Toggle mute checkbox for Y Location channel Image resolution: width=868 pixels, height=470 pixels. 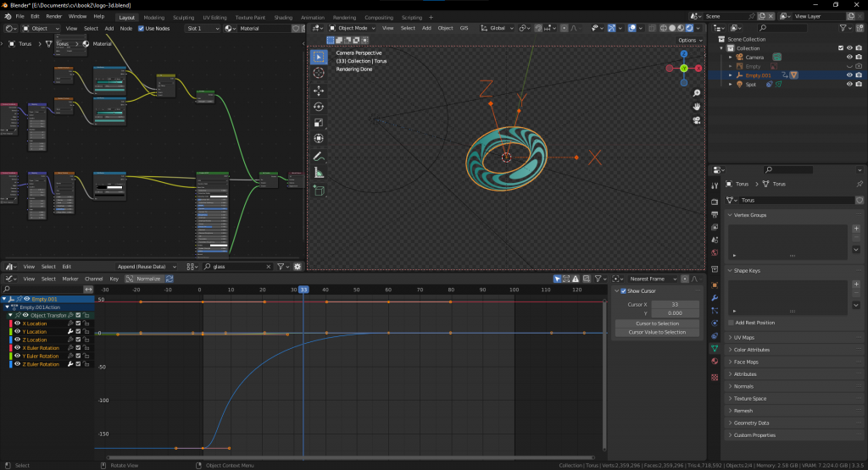[78, 332]
